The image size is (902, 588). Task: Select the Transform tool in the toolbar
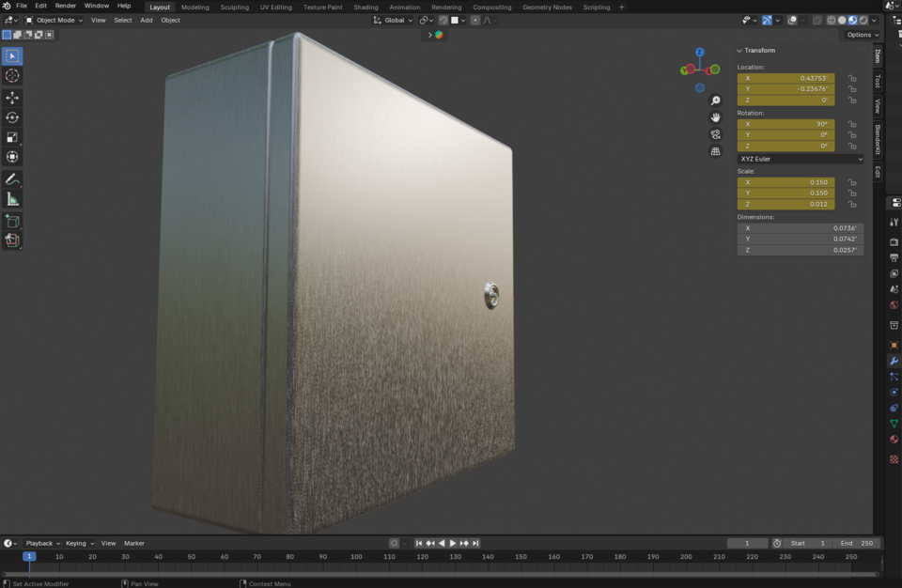pos(12,157)
